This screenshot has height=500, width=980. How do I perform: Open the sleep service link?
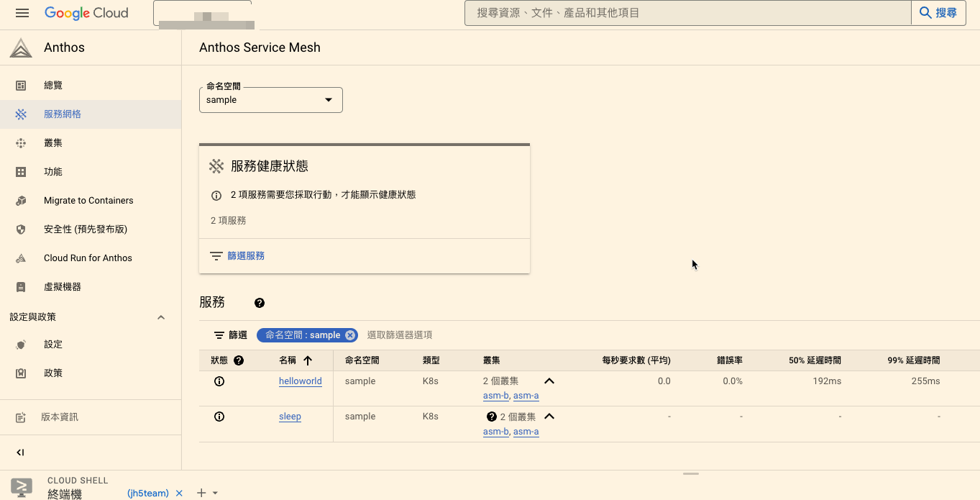(x=290, y=417)
